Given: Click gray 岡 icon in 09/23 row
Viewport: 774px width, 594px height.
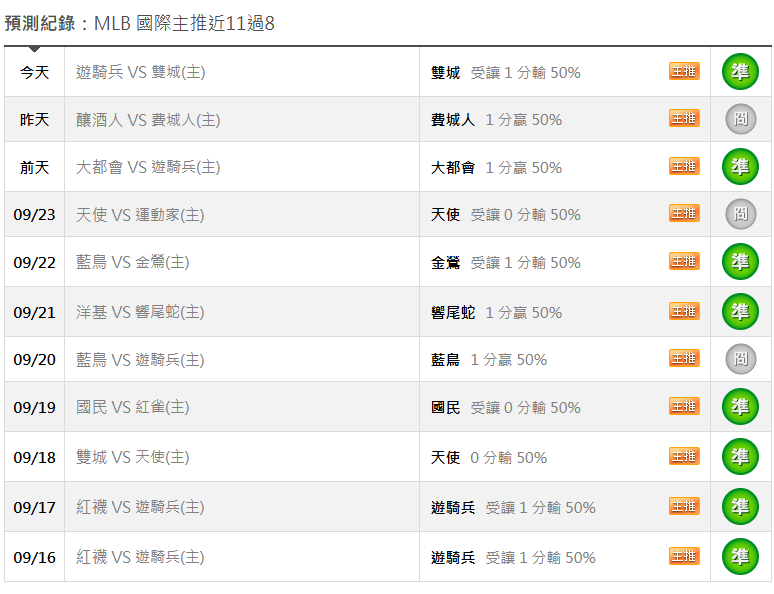Looking at the screenshot, I should click(x=740, y=214).
